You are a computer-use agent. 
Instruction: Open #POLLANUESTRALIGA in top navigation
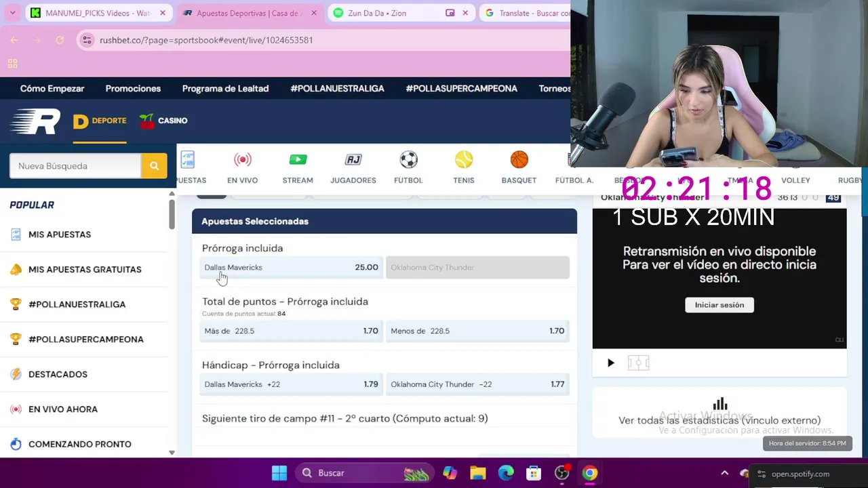[337, 89]
